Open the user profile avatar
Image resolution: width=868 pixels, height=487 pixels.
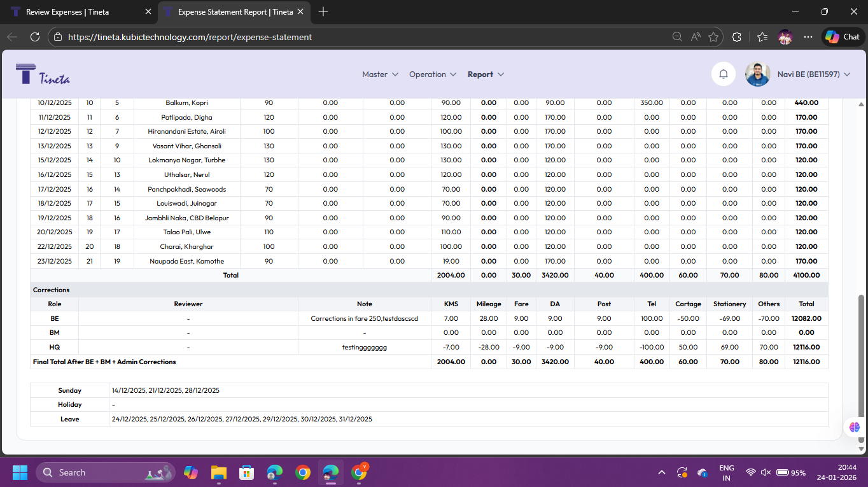(757, 74)
